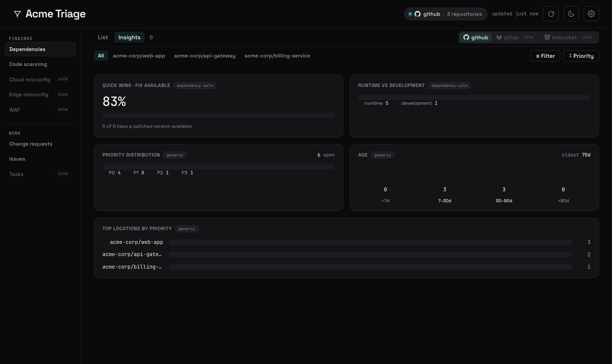Filter by acme-corp/billing-service
Screen dimensions: 612x364
point(277,56)
